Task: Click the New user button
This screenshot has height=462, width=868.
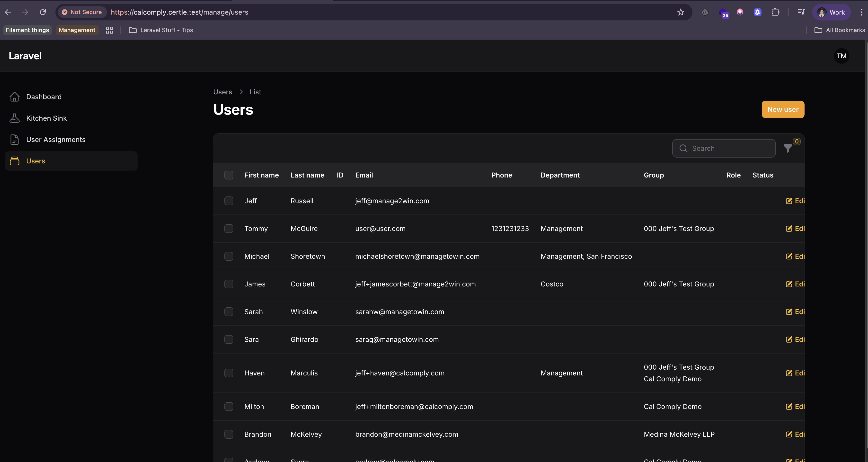Action: click(x=782, y=109)
